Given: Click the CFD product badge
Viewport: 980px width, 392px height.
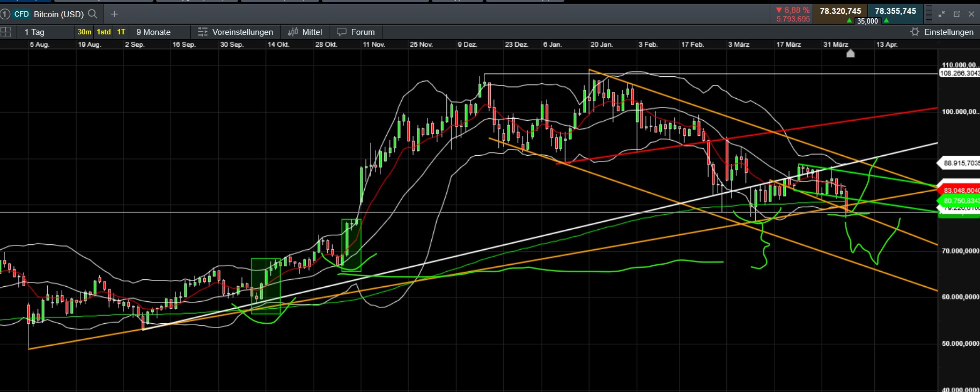Looking at the screenshot, I should coord(22,14).
